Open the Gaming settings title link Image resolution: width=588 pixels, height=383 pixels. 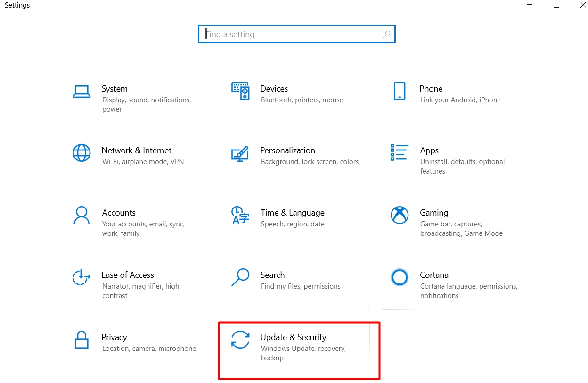point(434,213)
